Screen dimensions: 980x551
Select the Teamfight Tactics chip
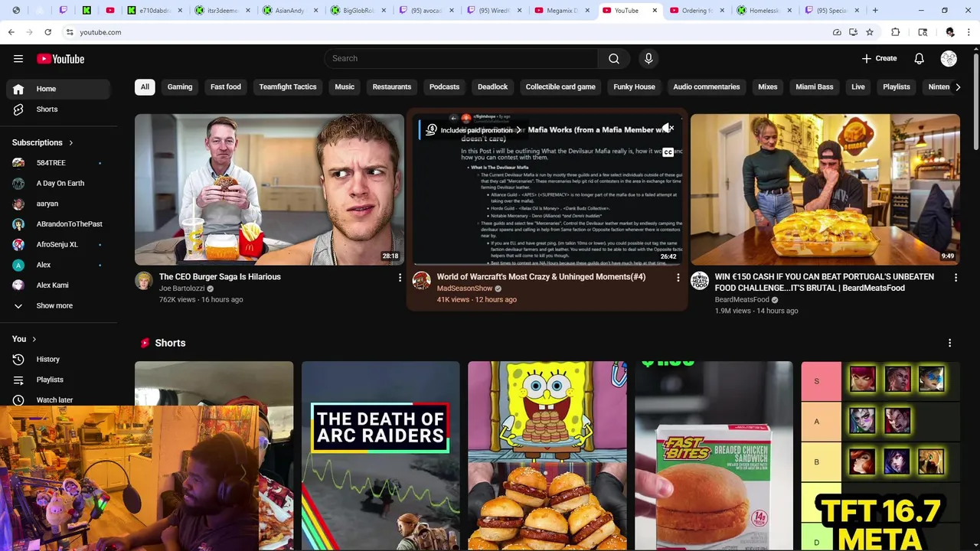[288, 87]
